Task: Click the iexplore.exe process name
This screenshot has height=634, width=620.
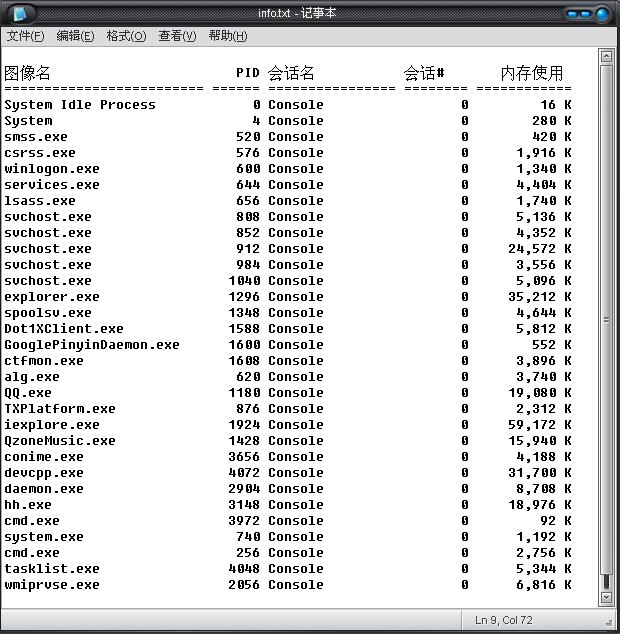Action: 52,425
